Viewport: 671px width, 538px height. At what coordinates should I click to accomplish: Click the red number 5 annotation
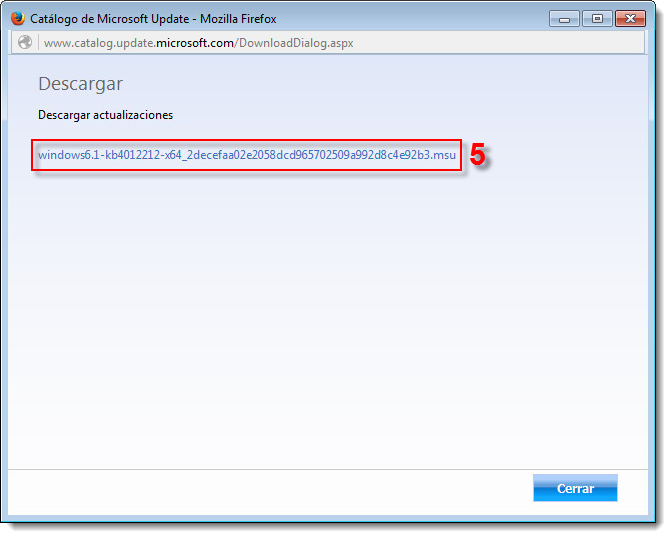coord(478,155)
